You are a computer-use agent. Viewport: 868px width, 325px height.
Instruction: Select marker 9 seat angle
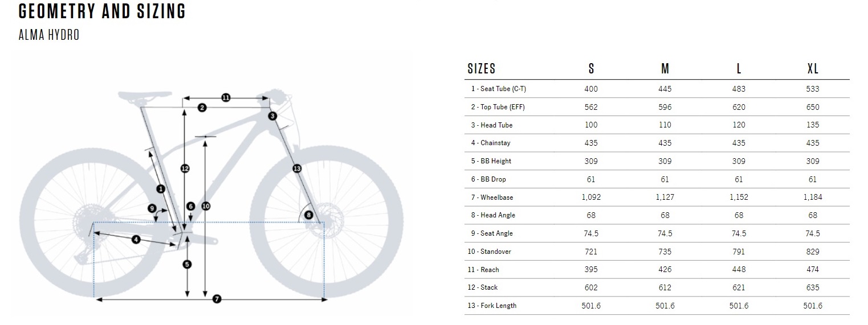click(x=152, y=208)
